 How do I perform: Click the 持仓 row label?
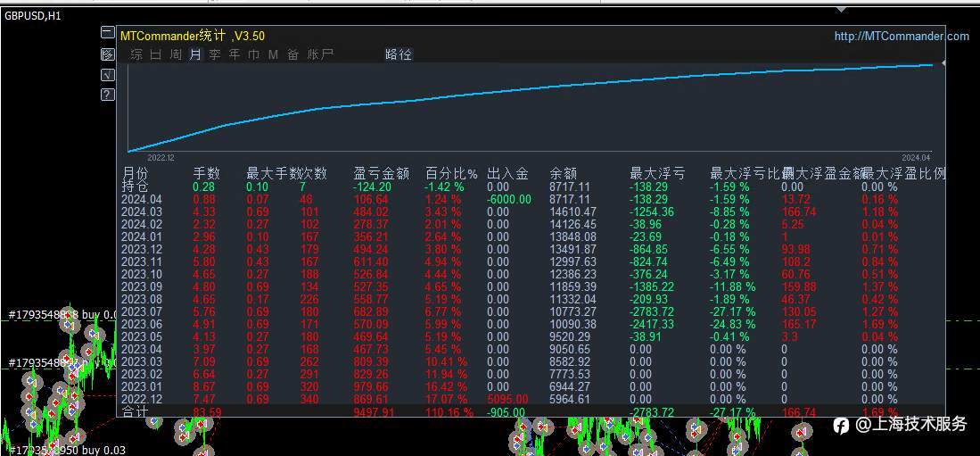136,187
